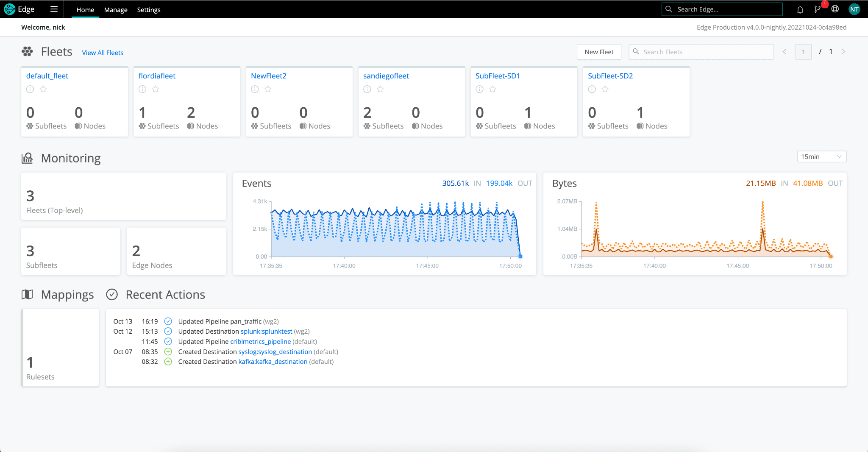Click the help globe icon
Viewport: 868px width, 452px height.
(x=835, y=9)
